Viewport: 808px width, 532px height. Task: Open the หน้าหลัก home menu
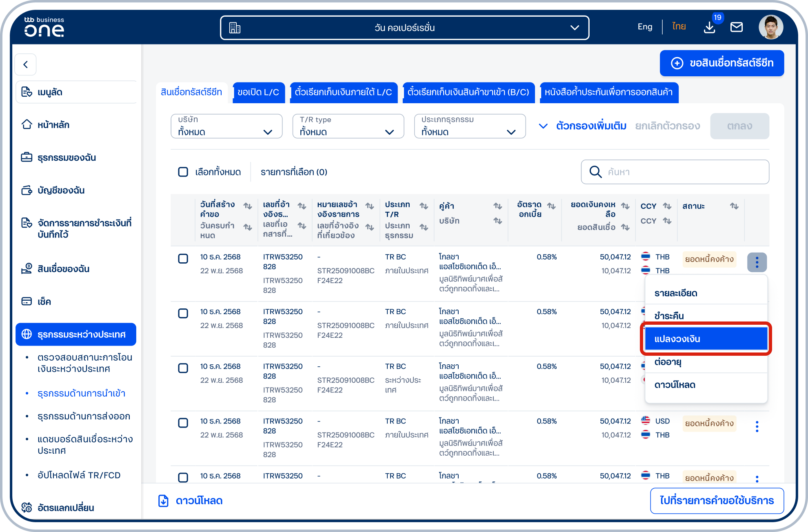point(53,125)
